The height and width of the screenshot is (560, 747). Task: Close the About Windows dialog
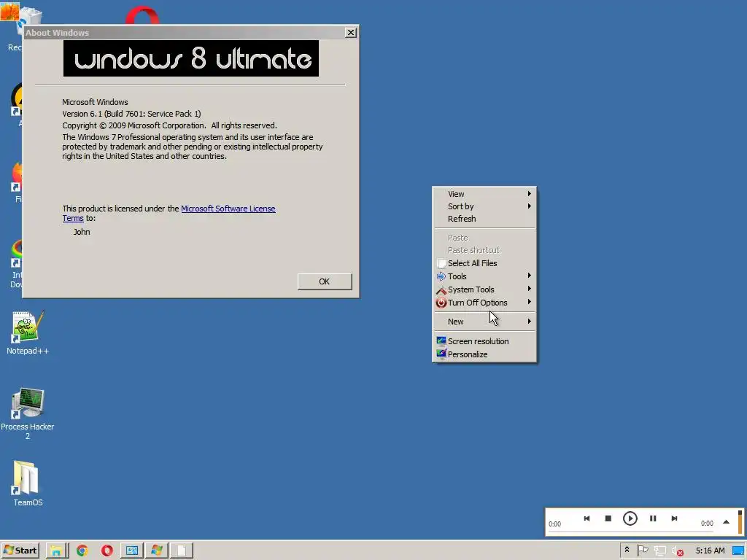(x=351, y=32)
